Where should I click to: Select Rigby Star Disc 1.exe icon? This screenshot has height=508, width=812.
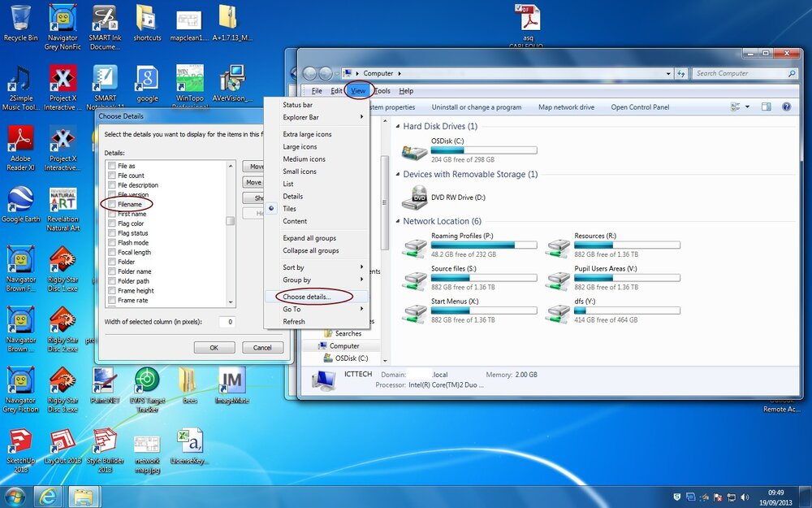pos(63,270)
